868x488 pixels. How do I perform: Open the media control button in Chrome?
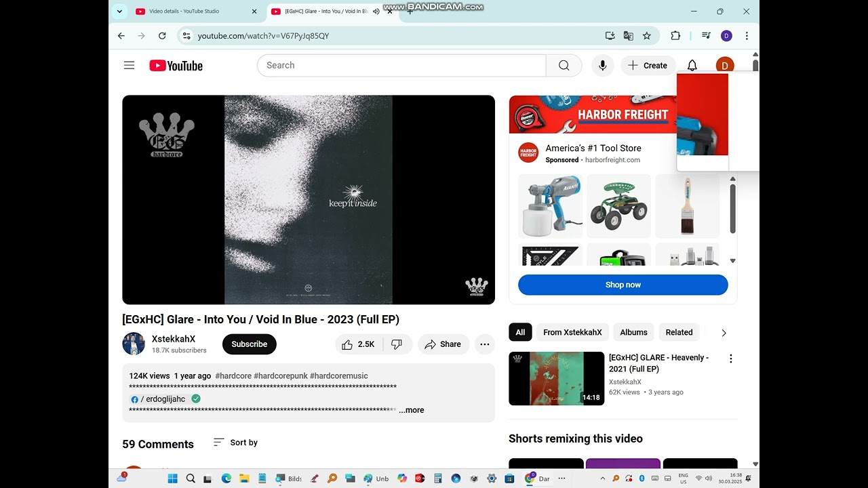click(707, 36)
